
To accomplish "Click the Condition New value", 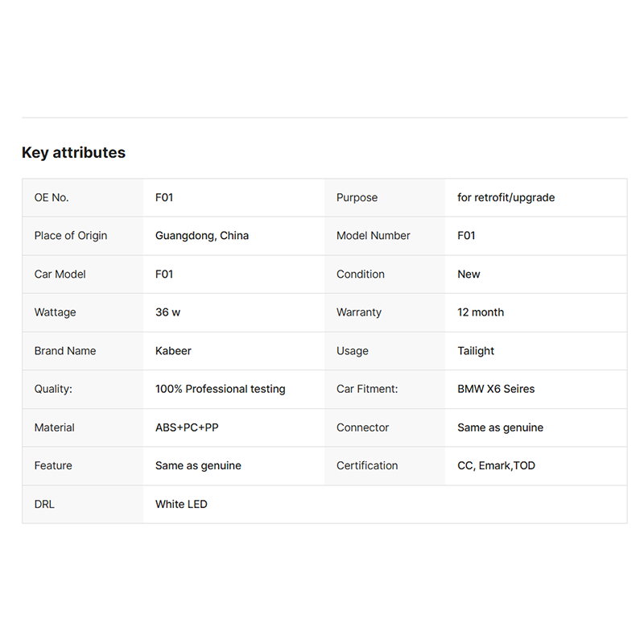I will 469,274.
